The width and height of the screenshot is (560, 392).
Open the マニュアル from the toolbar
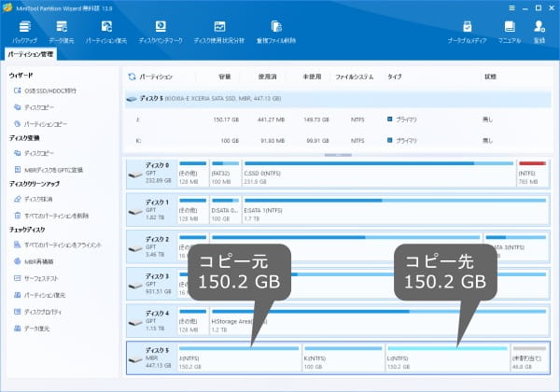[510, 32]
